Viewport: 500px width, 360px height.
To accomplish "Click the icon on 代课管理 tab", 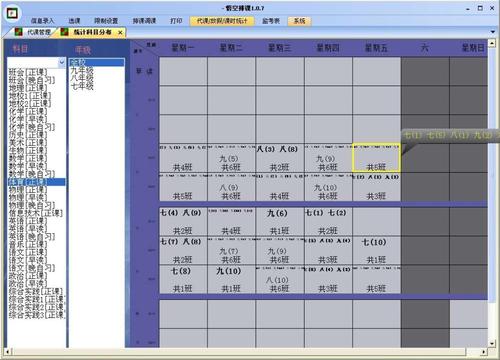I will pos(19,32).
